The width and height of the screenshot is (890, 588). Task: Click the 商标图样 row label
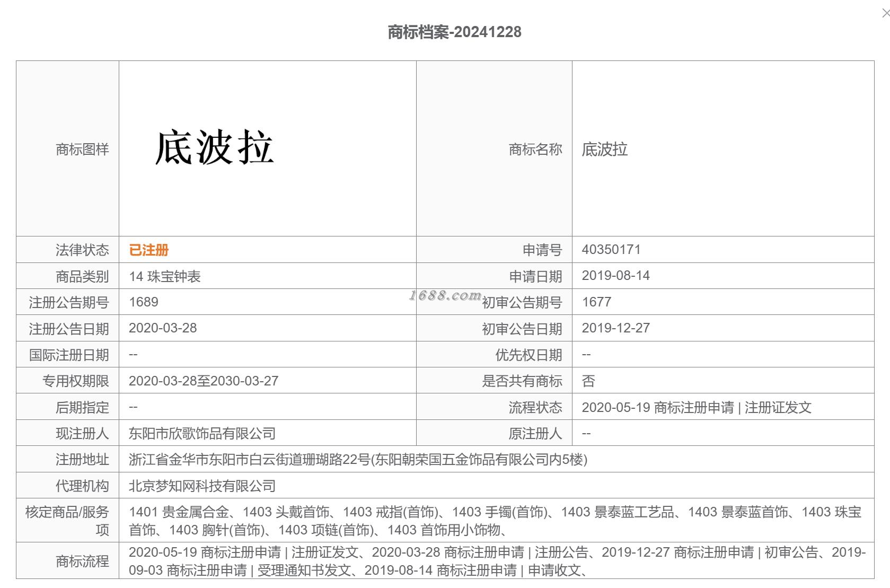tap(82, 150)
